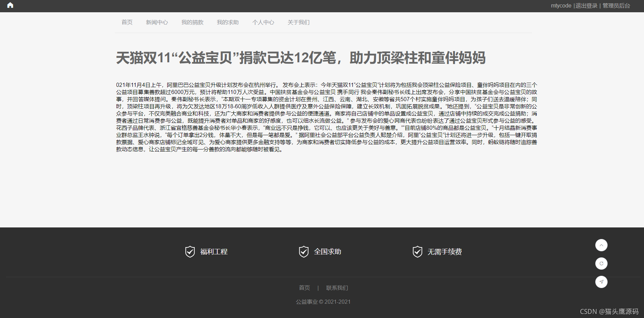This screenshot has height=318, width=644.
Task: Click the scroll-to-top arrow circle button
Action: pyautogui.click(x=601, y=245)
